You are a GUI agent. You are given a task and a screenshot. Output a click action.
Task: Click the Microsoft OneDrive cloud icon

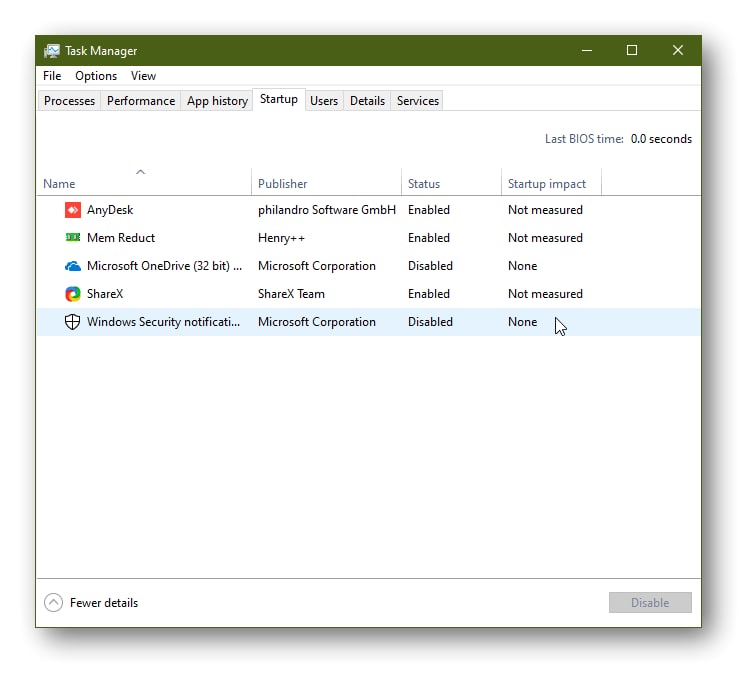(72, 266)
